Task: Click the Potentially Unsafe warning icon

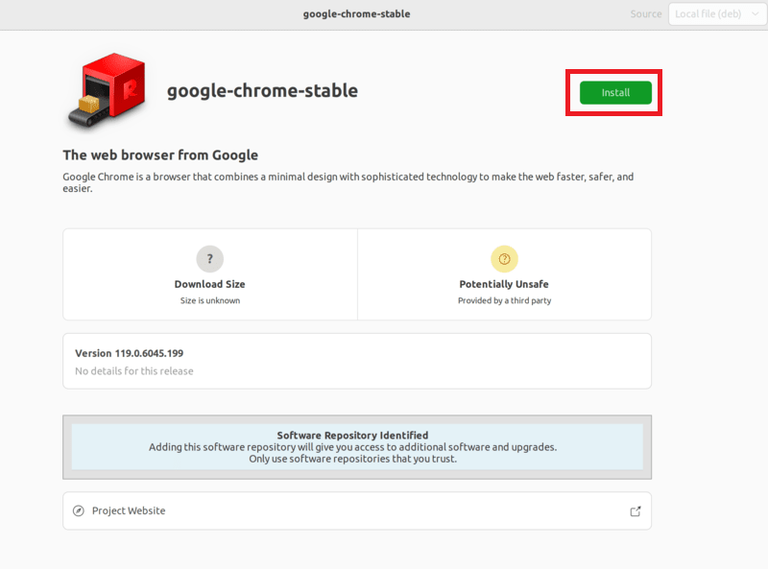Action: (504, 259)
